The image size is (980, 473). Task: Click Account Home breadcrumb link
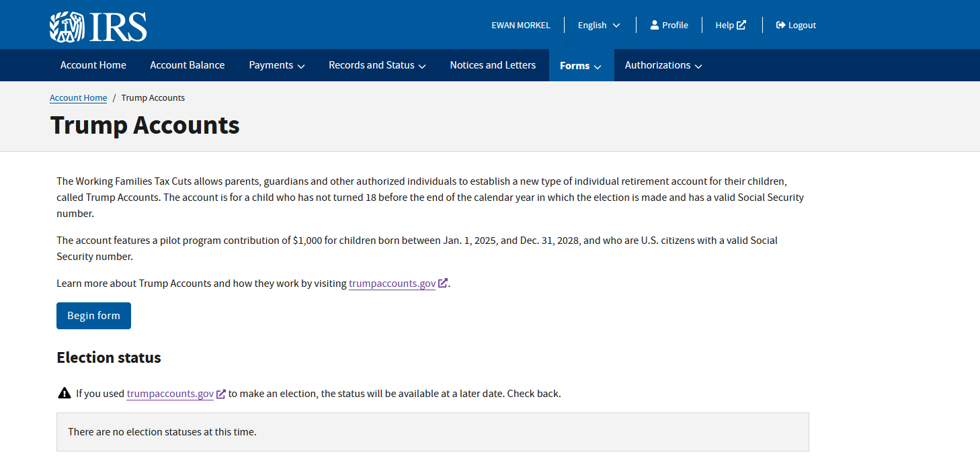[x=78, y=98]
